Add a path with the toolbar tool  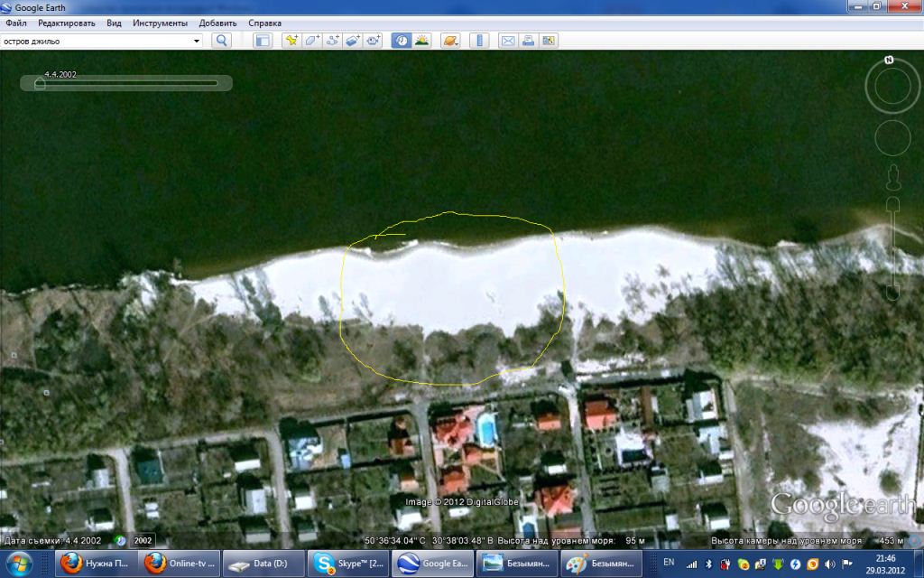[333, 41]
